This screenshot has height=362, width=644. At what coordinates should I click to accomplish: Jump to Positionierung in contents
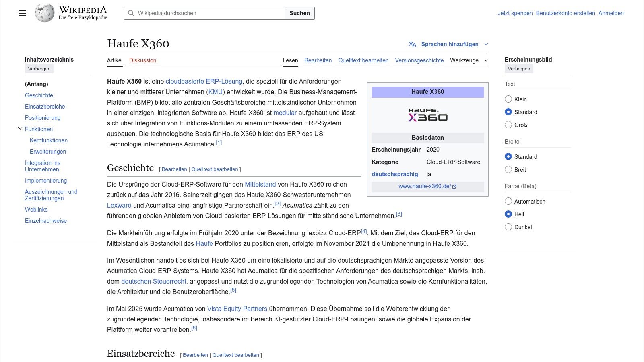tap(43, 118)
